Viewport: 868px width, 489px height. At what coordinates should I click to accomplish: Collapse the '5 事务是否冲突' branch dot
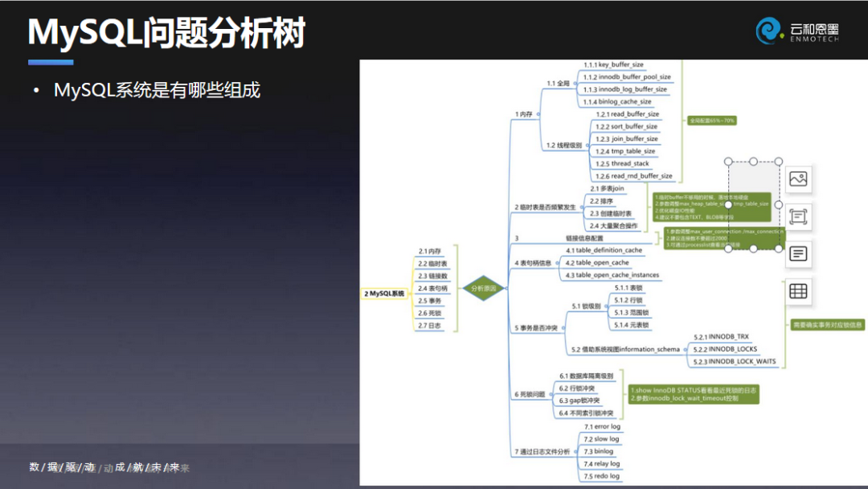(563, 328)
